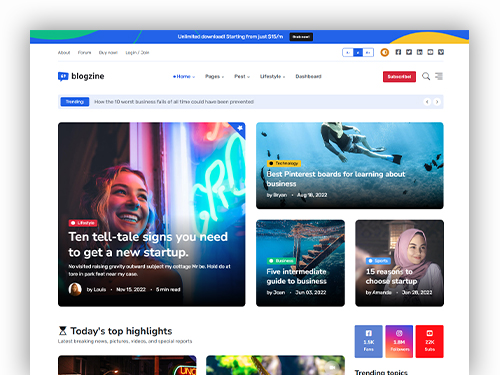The width and height of the screenshot is (500, 375).
Task: Click the "Nov 15, 2022" date text
Action: [131, 289]
